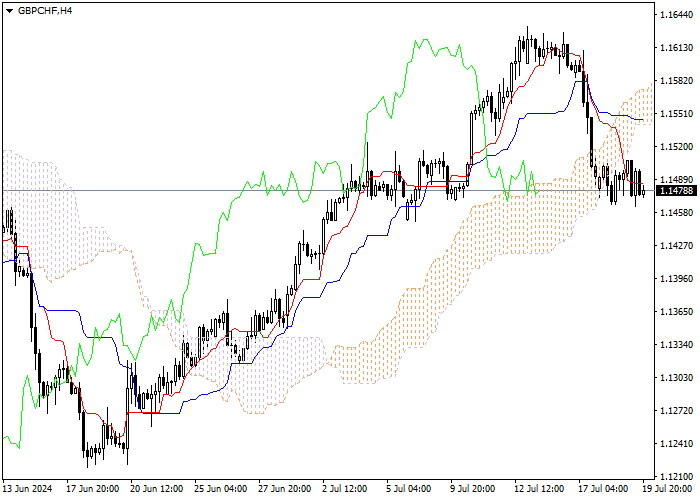Click the 1.14270 price axis label
700x500 pixels.
click(x=676, y=246)
